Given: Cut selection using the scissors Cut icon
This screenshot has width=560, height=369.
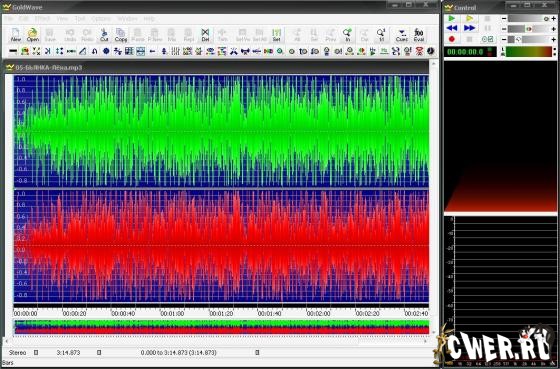Looking at the screenshot, I should pyautogui.click(x=104, y=35).
